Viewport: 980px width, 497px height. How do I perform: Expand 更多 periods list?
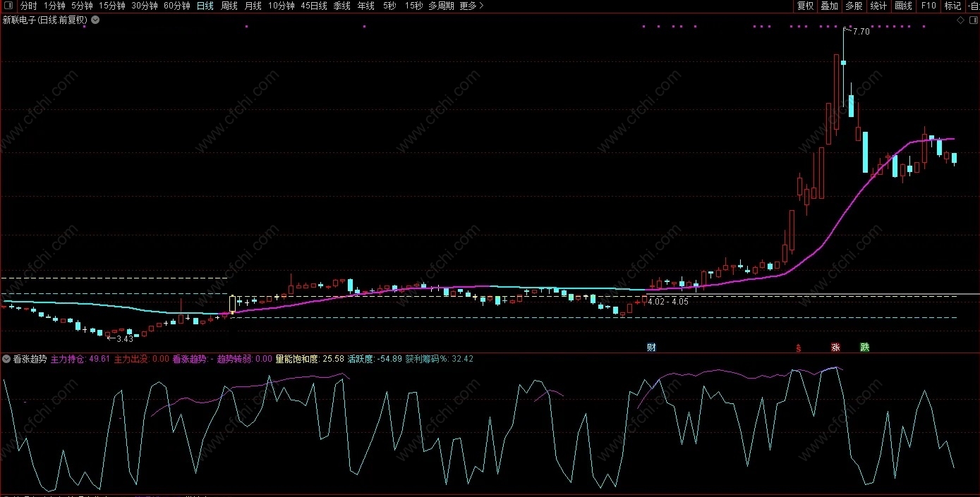(471, 6)
